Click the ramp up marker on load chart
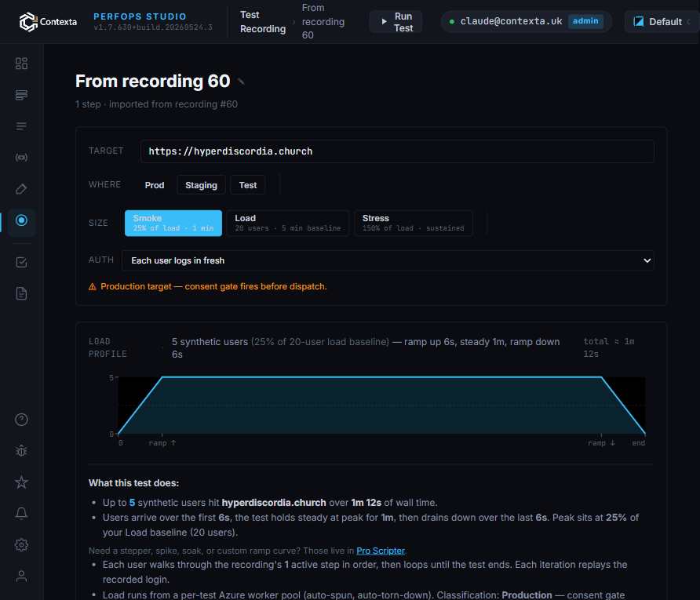The width and height of the screenshot is (700, 600). pos(162,443)
